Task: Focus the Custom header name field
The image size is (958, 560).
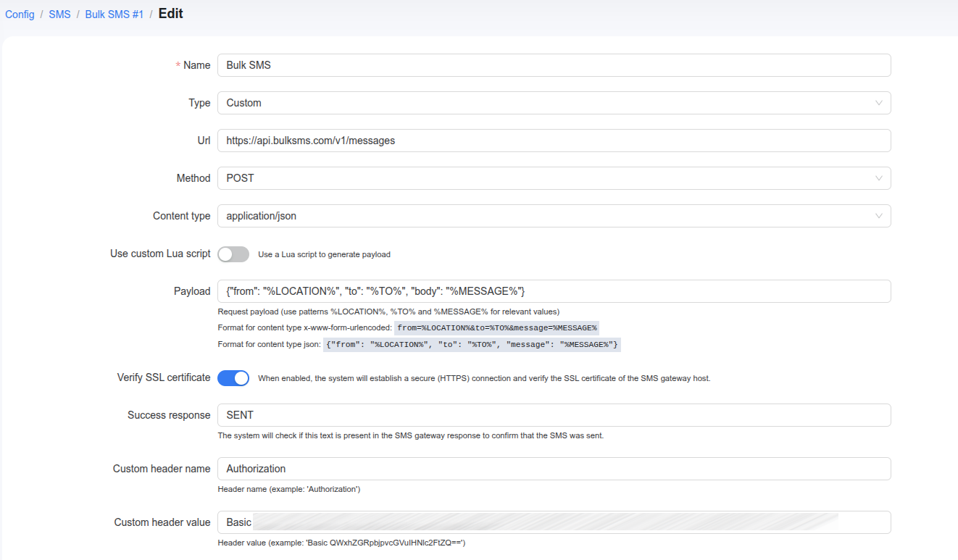Action: click(554, 469)
